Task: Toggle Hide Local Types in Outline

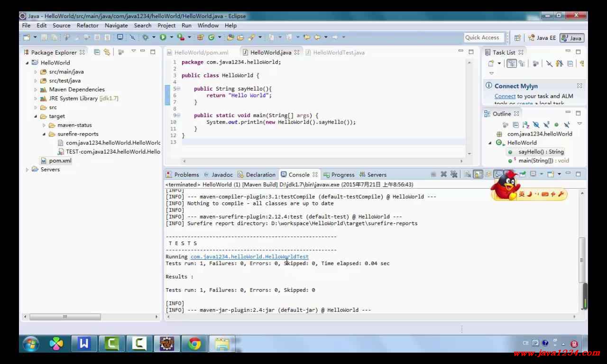Action: point(567,125)
